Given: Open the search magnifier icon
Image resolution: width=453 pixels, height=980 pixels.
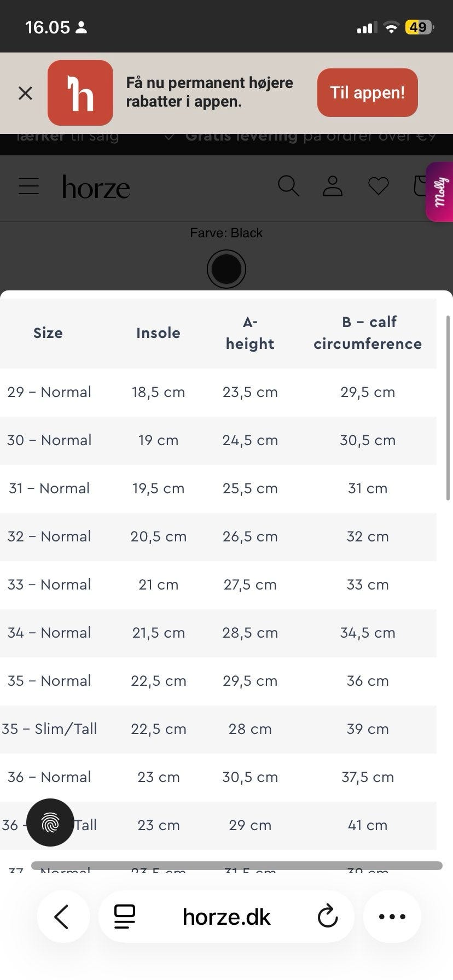Looking at the screenshot, I should coord(288,186).
